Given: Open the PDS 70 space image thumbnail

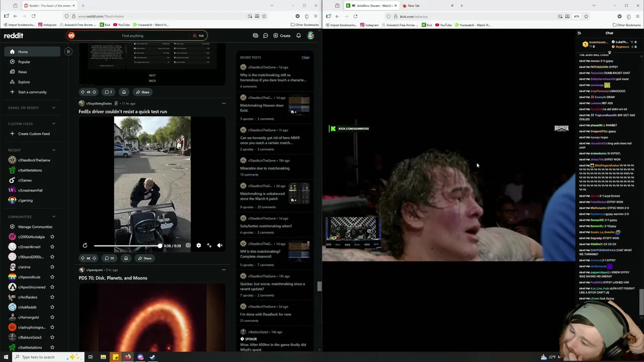Looking at the screenshot, I should [x=152, y=317].
